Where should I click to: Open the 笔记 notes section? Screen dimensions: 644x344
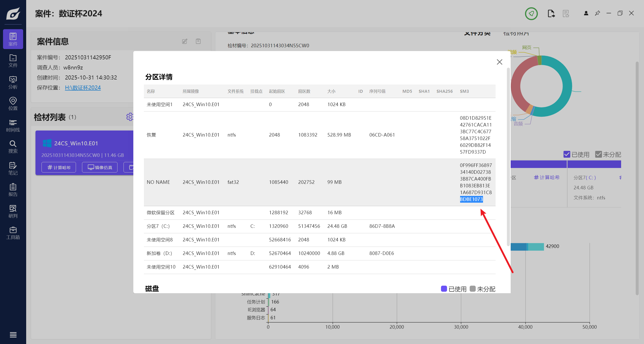(13, 168)
